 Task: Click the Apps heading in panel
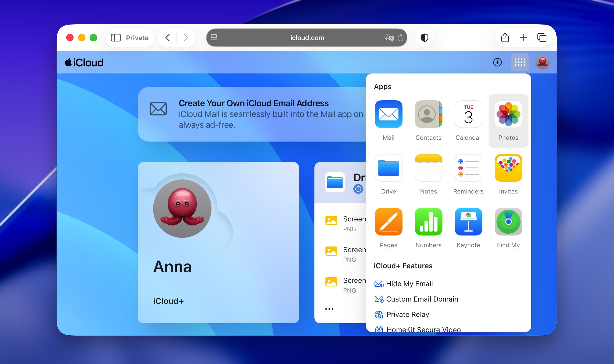383,87
